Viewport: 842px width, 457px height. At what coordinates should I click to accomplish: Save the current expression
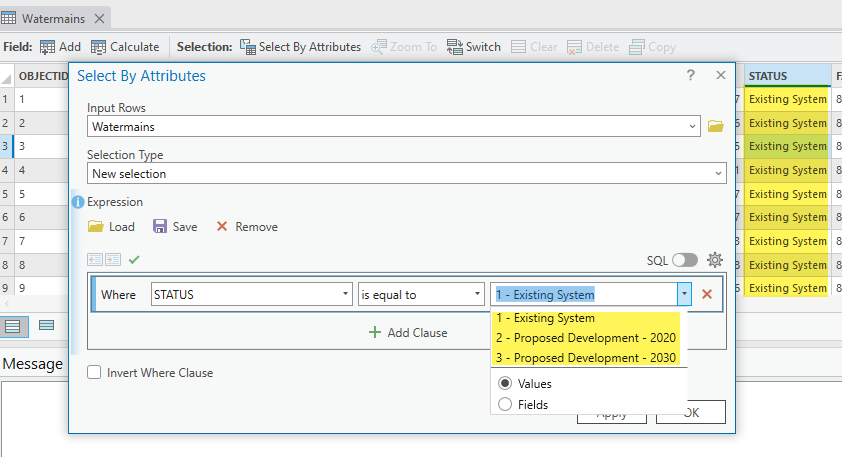[175, 227]
